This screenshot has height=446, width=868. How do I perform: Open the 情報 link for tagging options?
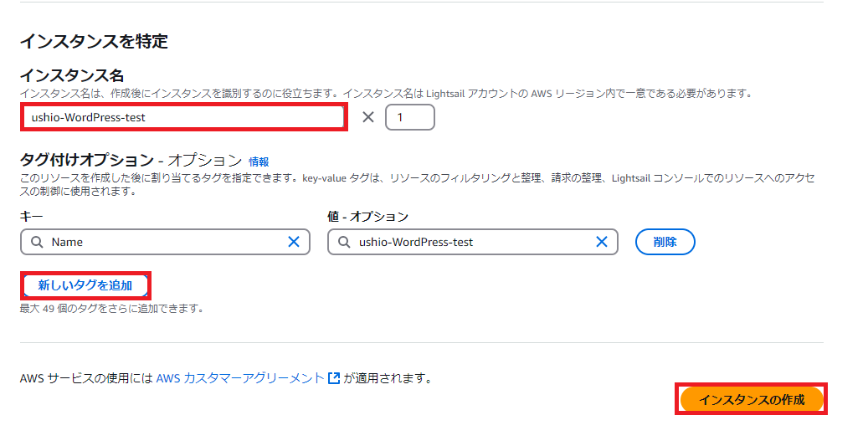(259, 161)
